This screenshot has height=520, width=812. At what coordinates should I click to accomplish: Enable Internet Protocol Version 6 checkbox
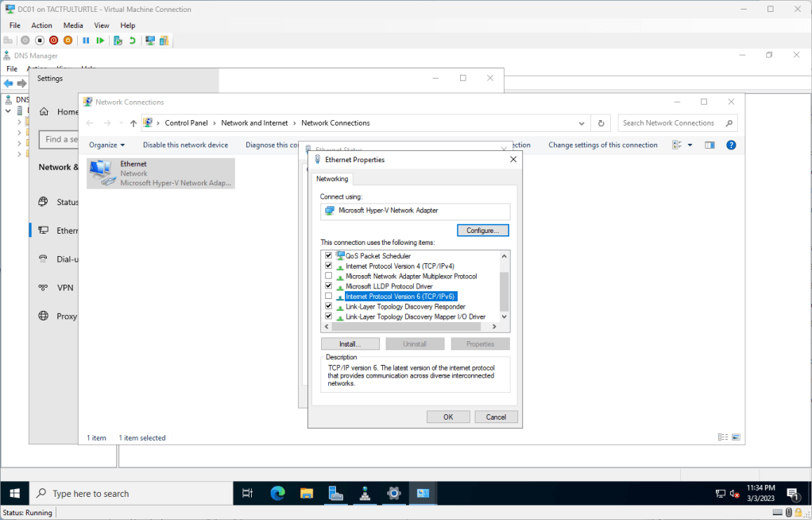pyautogui.click(x=328, y=296)
